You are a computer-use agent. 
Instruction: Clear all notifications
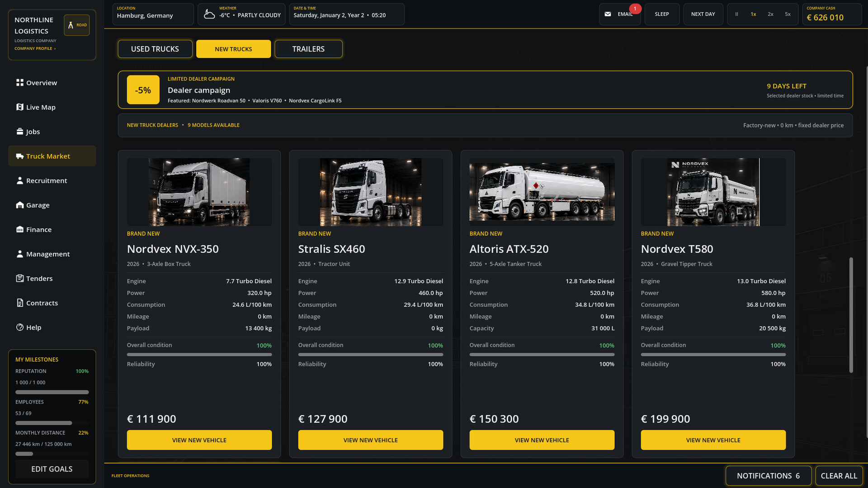(x=839, y=476)
